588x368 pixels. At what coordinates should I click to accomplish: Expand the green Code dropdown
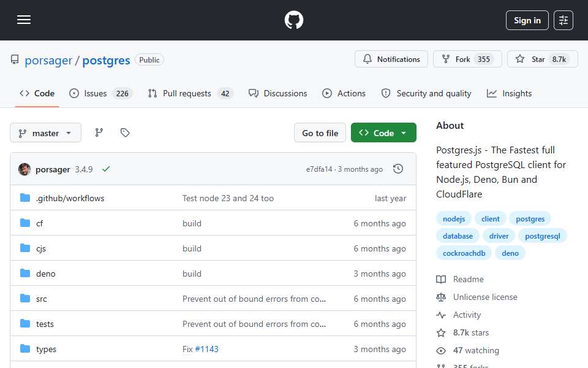(383, 133)
